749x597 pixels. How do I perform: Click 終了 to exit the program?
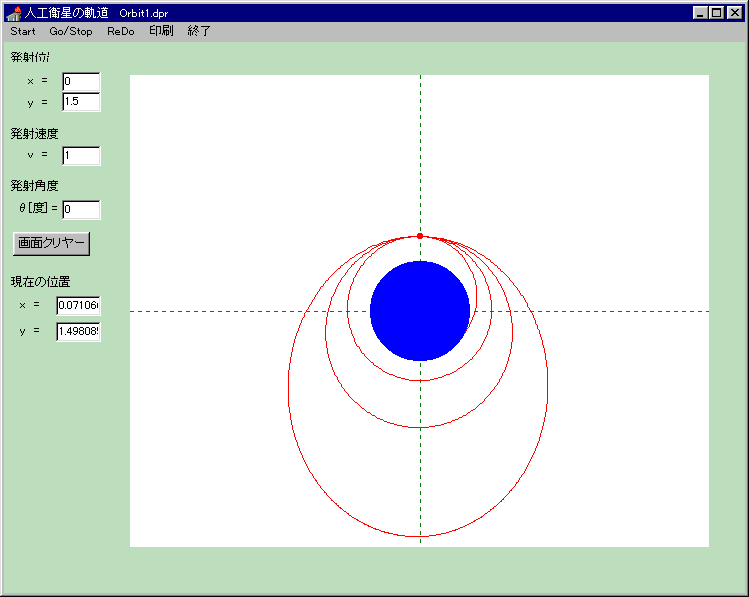tap(199, 31)
